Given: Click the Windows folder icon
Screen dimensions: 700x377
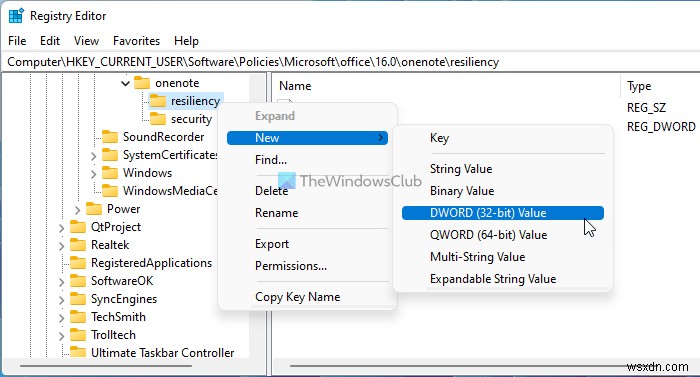Looking at the screenshot, I should click(x=110, y=172).
